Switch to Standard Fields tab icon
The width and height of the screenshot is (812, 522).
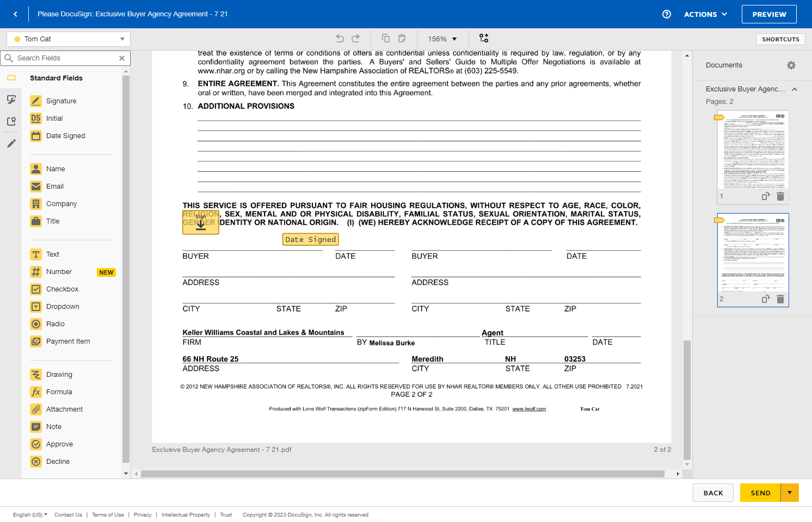coord(11,78)
